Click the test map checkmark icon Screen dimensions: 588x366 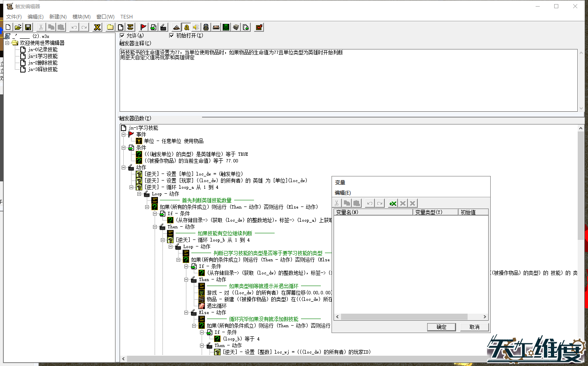(x=259, y=27)
